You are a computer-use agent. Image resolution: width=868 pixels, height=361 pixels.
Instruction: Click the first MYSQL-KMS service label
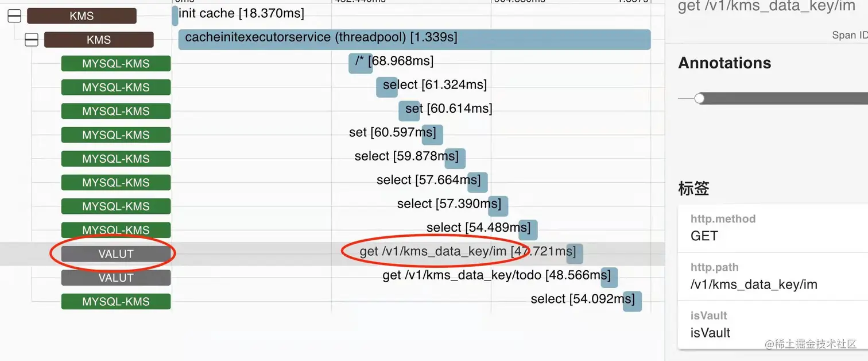click(116, 64)
